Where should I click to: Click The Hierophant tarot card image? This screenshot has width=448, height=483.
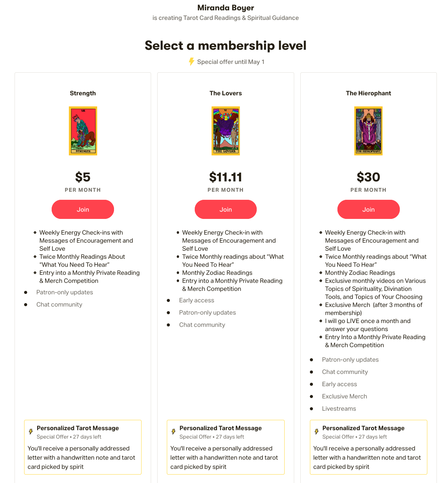pyautogui.click(x=368, y=131)
